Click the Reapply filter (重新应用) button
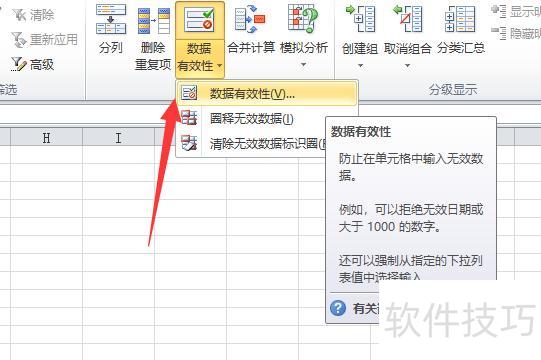This screenshot has height=360, width=541. pyautogui.click(x=44, y=39)
